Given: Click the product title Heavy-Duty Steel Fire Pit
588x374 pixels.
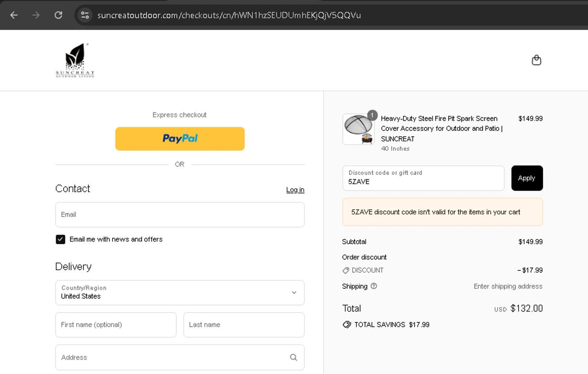Looking at the screenshot, I should (x=442, y=129).
